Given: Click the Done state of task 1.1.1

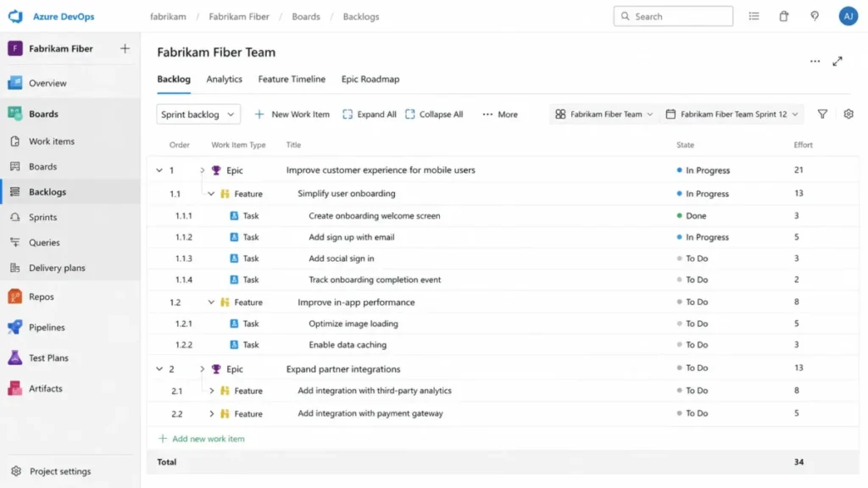Looking at the screenshot, I should [692, 216].
